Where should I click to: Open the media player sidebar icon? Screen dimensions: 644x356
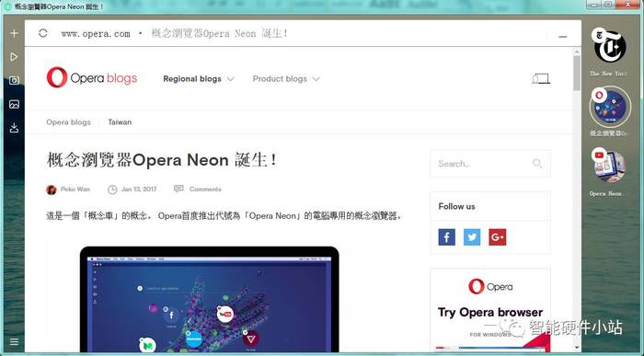click(14, 57)
